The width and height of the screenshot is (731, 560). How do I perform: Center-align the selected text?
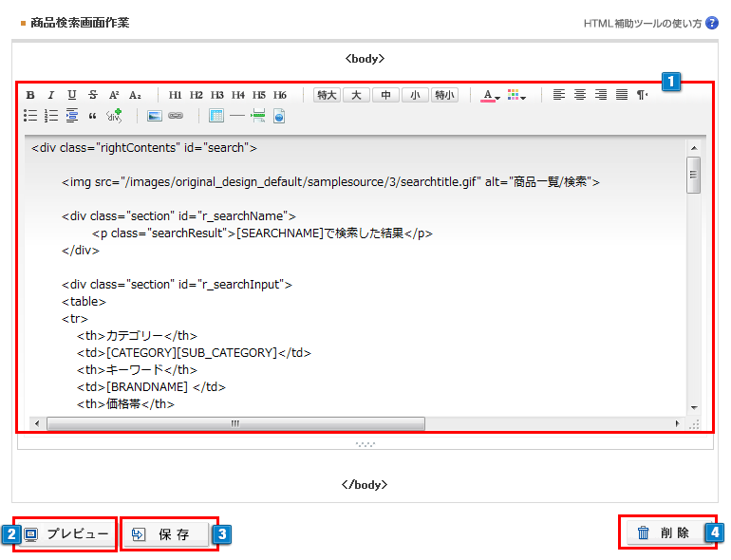580,95
